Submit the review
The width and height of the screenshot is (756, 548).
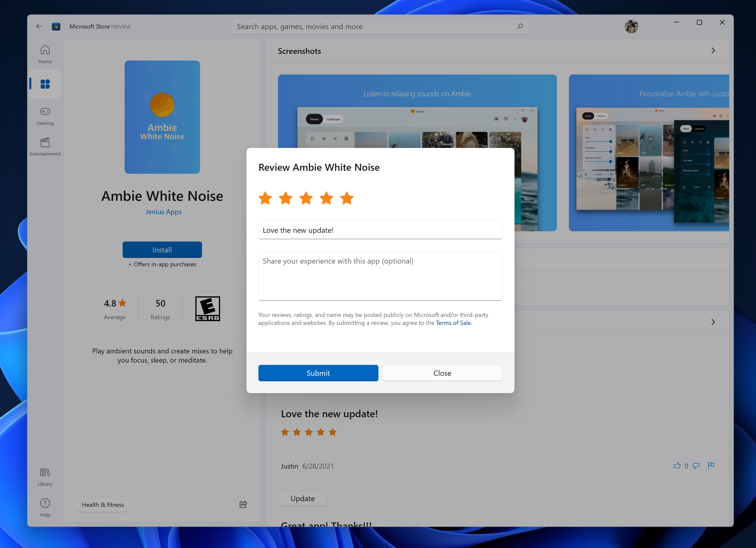point(318,373)
